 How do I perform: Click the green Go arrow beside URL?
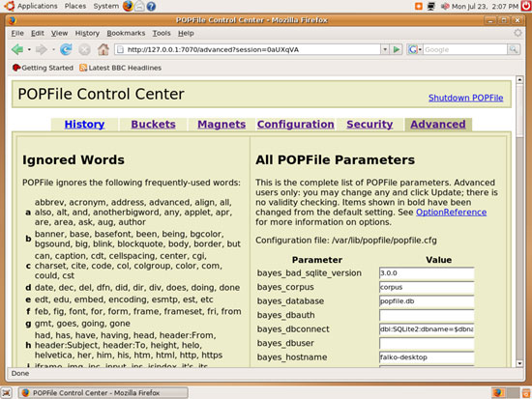pyautogui.click(x=396, y=49)
